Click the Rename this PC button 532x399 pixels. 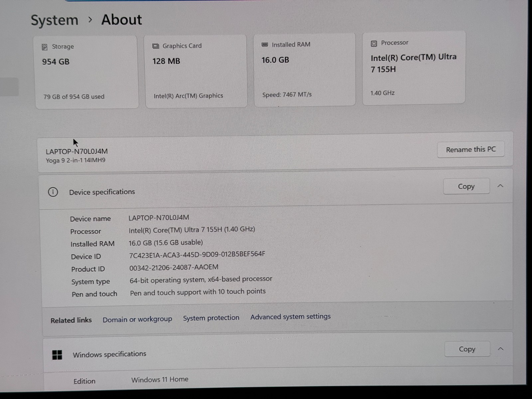(470, 150)
